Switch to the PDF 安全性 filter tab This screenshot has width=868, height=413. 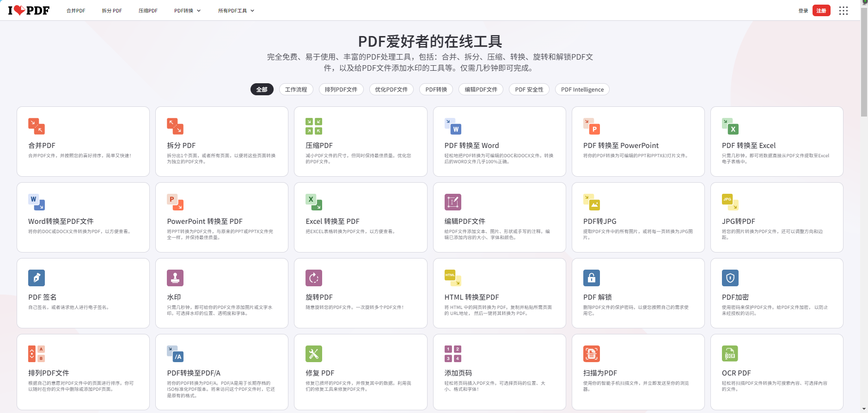[x=529, y=90]
